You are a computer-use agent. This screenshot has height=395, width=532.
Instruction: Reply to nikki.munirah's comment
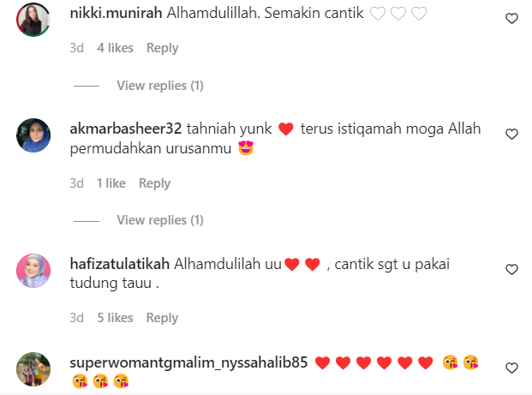(162, 48)
